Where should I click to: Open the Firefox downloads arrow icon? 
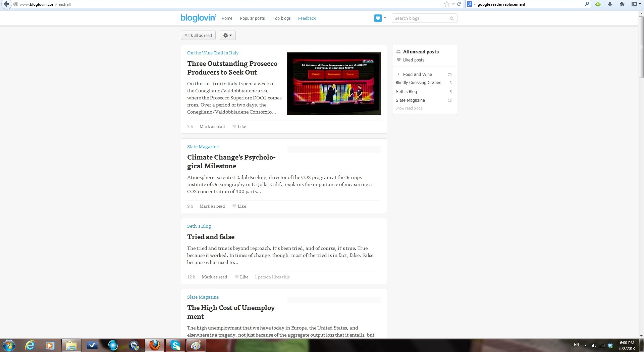click(610, 4)
